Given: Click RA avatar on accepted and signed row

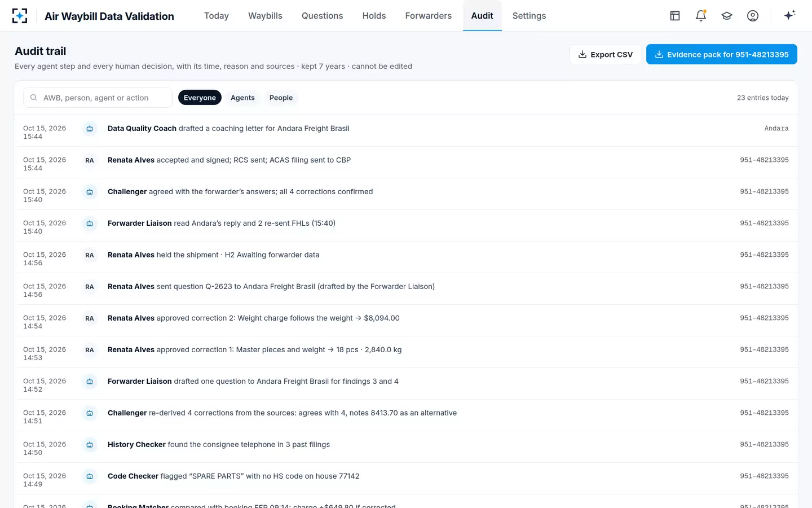Looking at the screenshot, I should tap(90, 160).
